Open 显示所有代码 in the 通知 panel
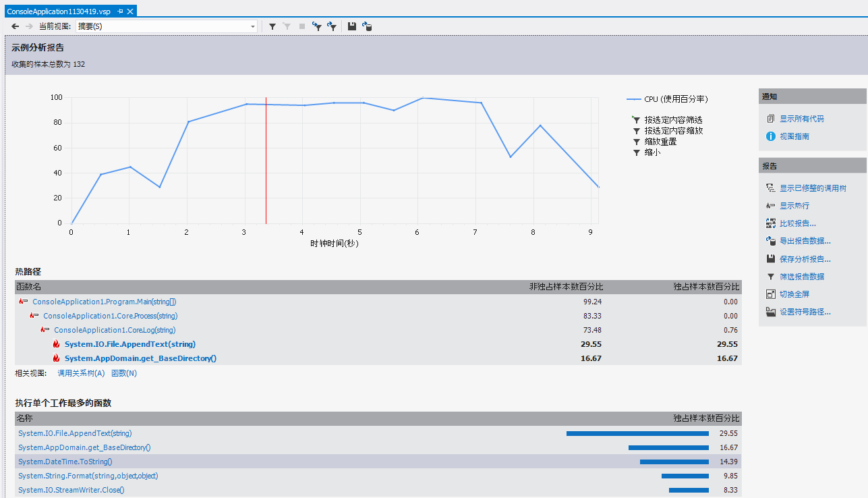868x498 pixels. pos(801,119)
